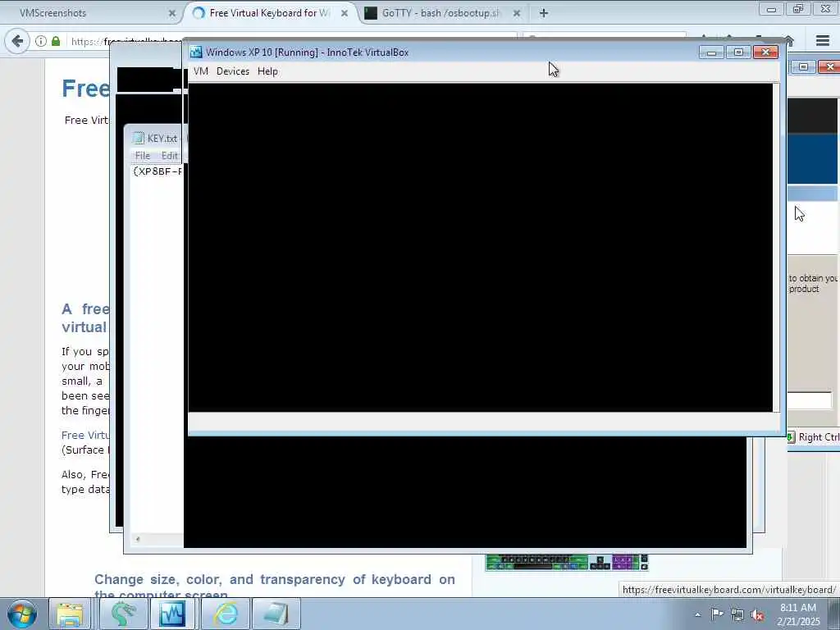The height and width of the screenshot is (630, 840).
Task: Click the virtual keyboard thumbnail image
Action: 567,563
